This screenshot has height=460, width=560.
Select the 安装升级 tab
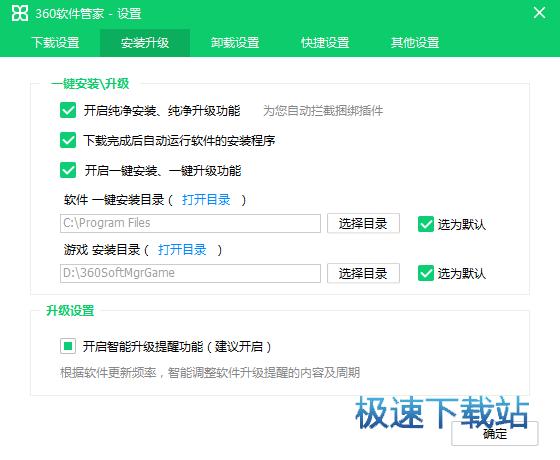click(x=145, y=43)
